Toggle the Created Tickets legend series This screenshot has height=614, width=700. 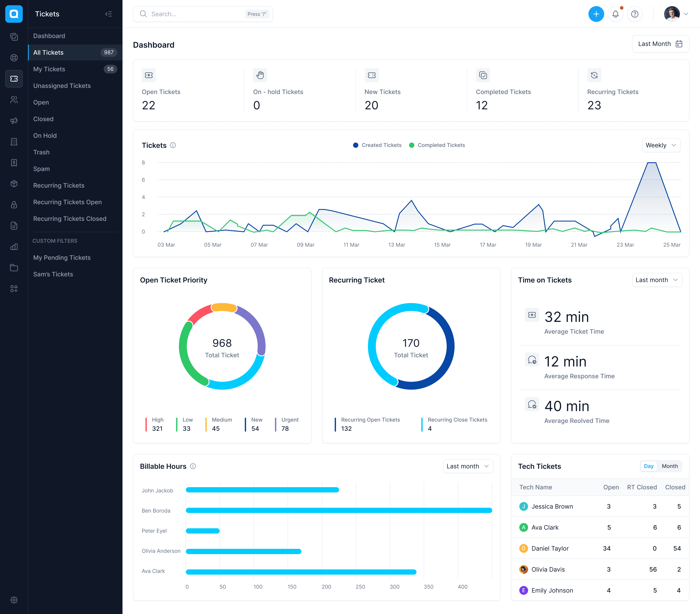click(377, 145)
